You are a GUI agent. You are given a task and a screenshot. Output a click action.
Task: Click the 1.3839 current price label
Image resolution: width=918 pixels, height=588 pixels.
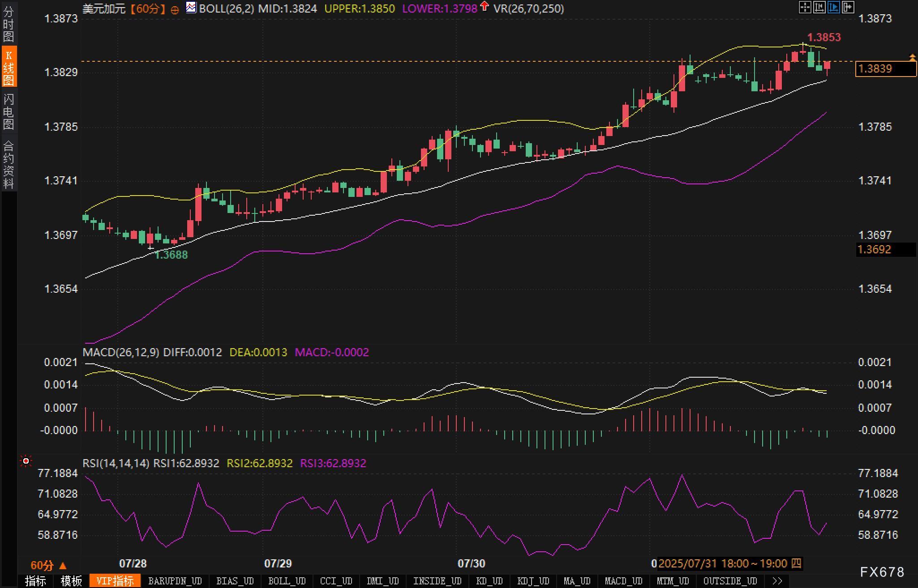885,69
